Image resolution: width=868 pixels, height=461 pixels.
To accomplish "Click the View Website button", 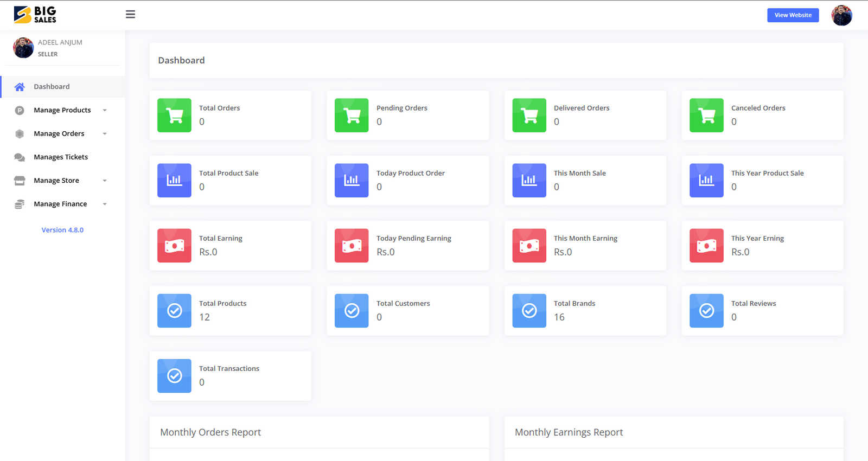I will pyautogui.click(x=793, y=15).
